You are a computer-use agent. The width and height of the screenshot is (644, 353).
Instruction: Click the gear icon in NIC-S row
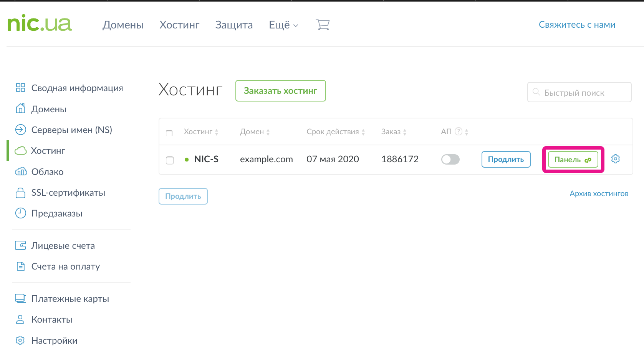coord(615,159)
